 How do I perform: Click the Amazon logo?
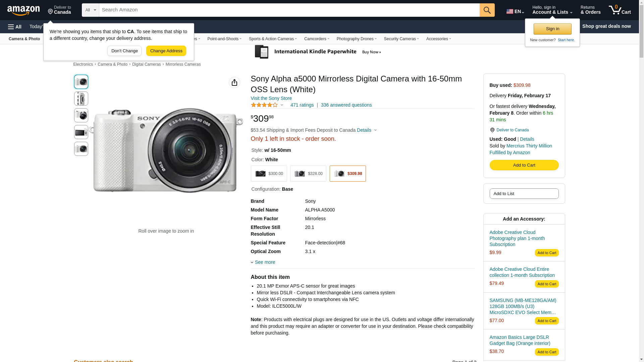coord(23,10)
